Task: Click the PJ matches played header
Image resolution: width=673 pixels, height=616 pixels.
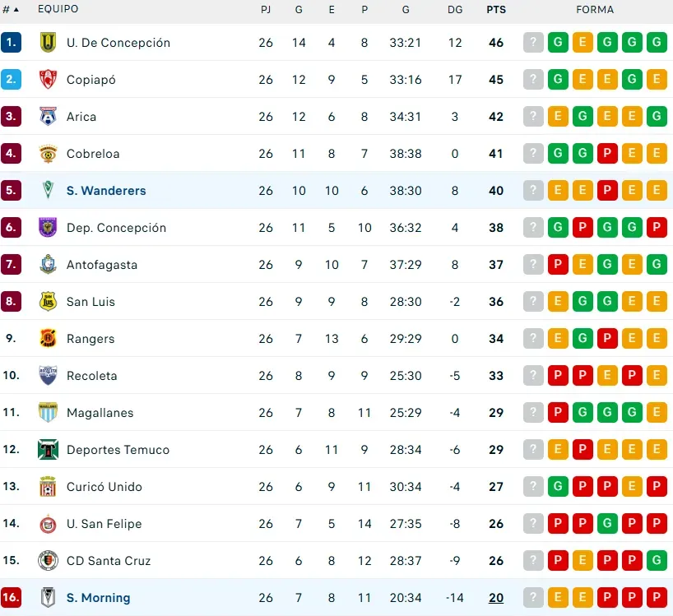Action: coord(266,10)
